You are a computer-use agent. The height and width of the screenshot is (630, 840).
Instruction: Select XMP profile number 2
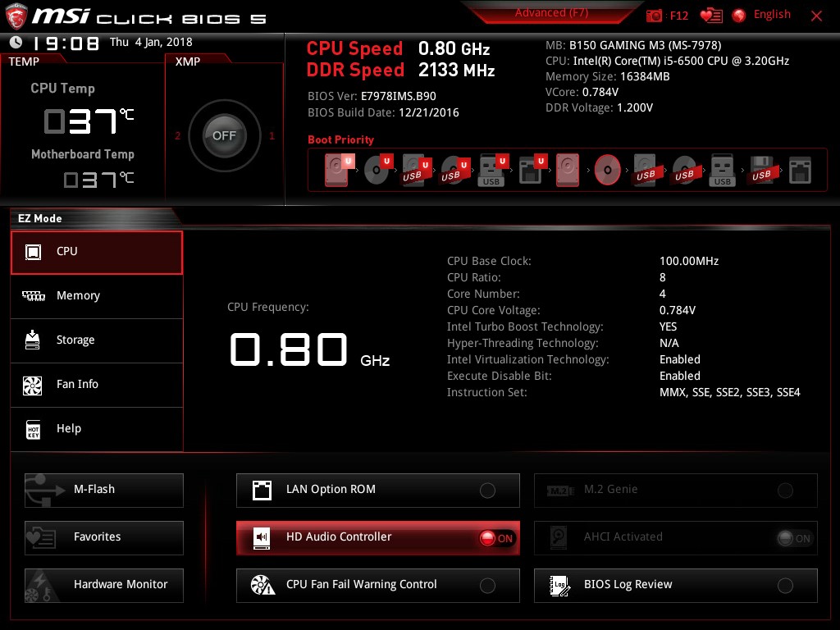pyautogui.click(x=178, y=136)
